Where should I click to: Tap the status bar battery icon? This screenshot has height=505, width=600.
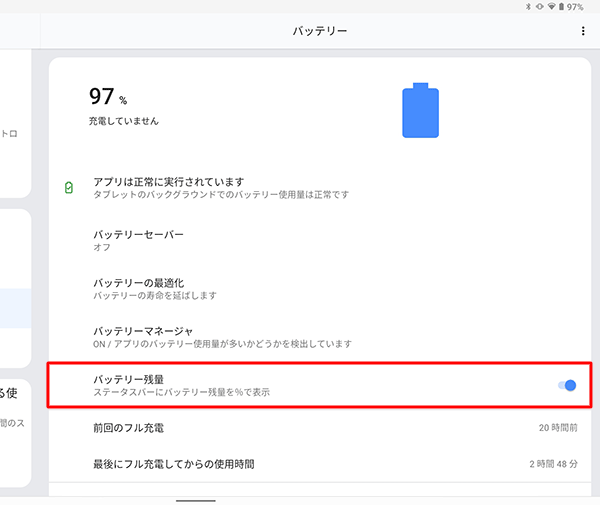pyautogui.click(x=561, y=7)
